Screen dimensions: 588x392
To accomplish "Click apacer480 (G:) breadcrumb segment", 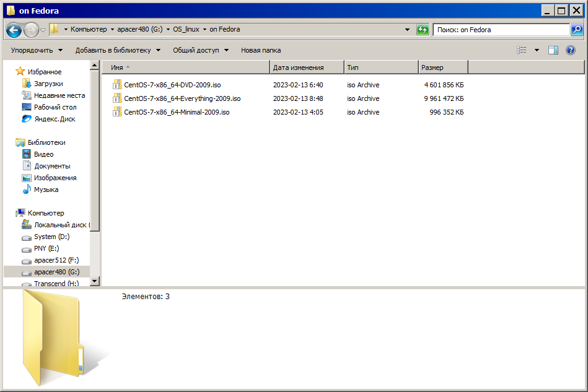I will point(140,29).
